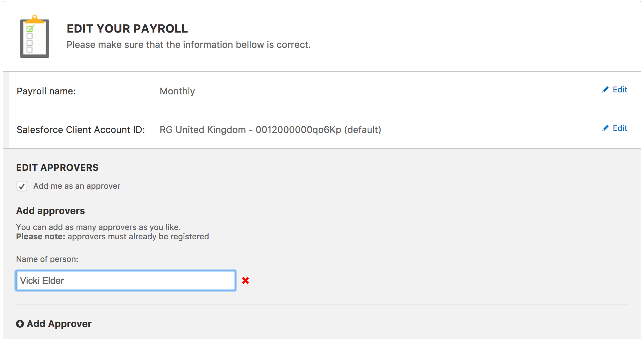The image size is (644, 339).
Task: Click the RG United Kingdom account value
Action: [x=270, y=130]
